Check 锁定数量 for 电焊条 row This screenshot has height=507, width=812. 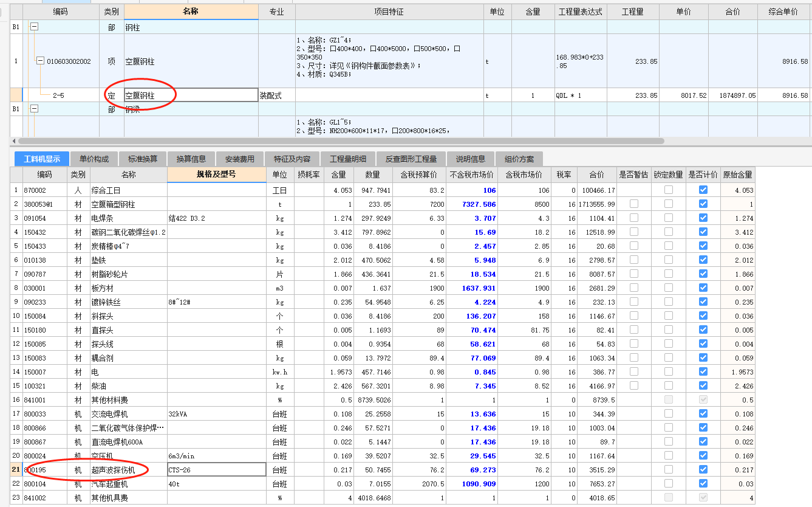click(669, 218)
